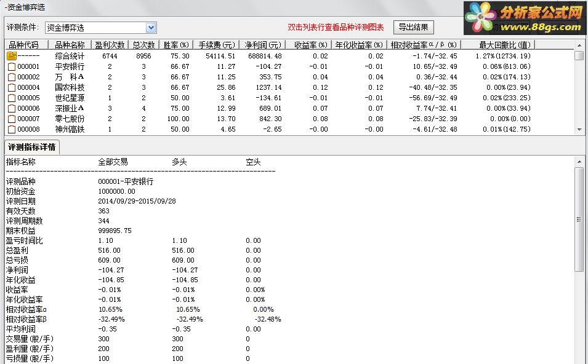
Task: Sort by 净利润(元) column header
Action: click(x=262, y=45)
